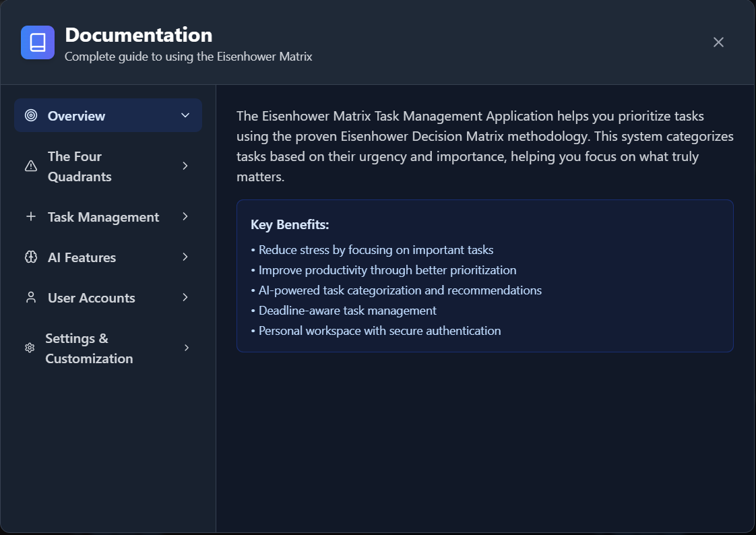Click 'Personal workspace with secure authentication' bullet
756x535 pixels.
(376, 331)
